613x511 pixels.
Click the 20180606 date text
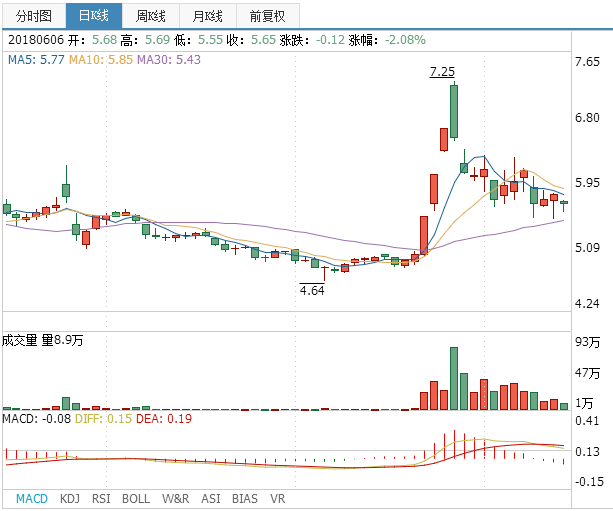[x=36, y=40]
